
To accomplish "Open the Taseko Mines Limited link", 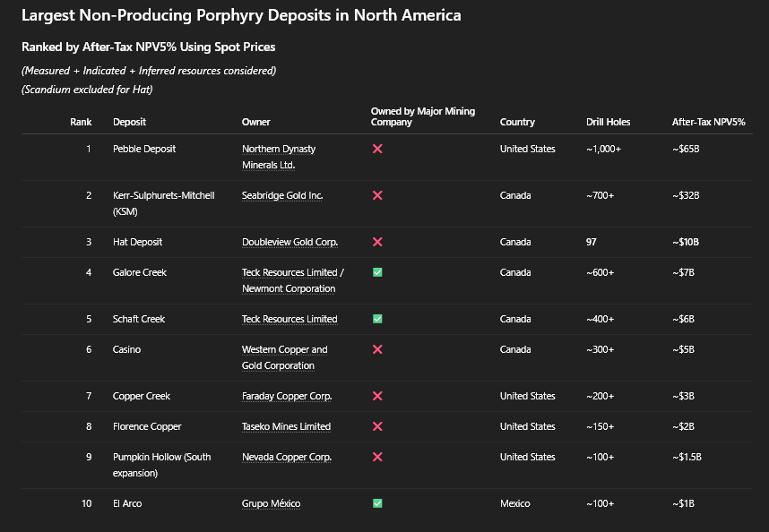I will tap(286, 426).
